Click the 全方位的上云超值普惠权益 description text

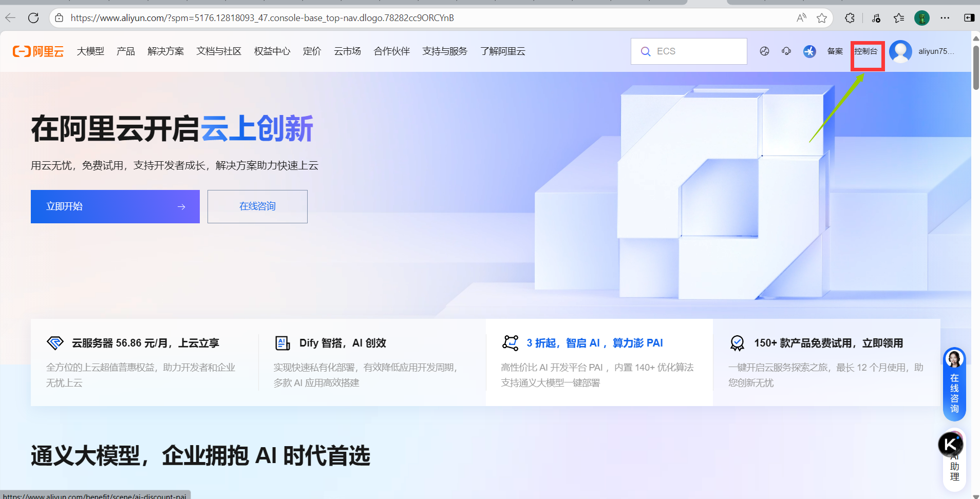pyautogui.click(x=141, y=375)
